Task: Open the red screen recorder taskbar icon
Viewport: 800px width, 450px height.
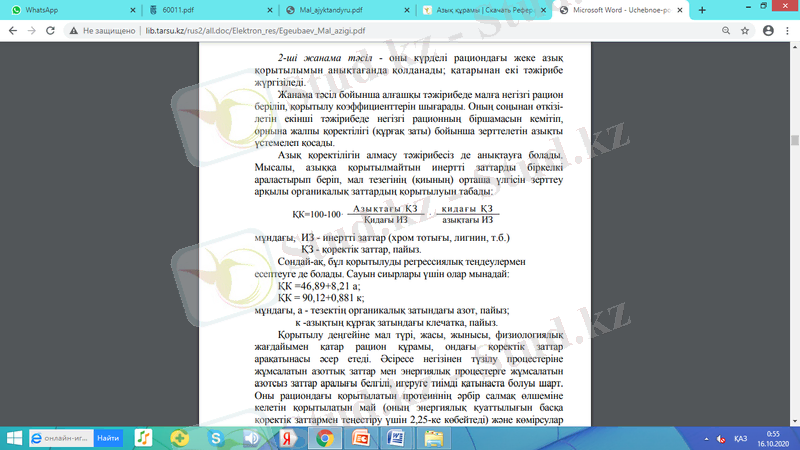Action: pyautogui.click(x=361, y=438)
